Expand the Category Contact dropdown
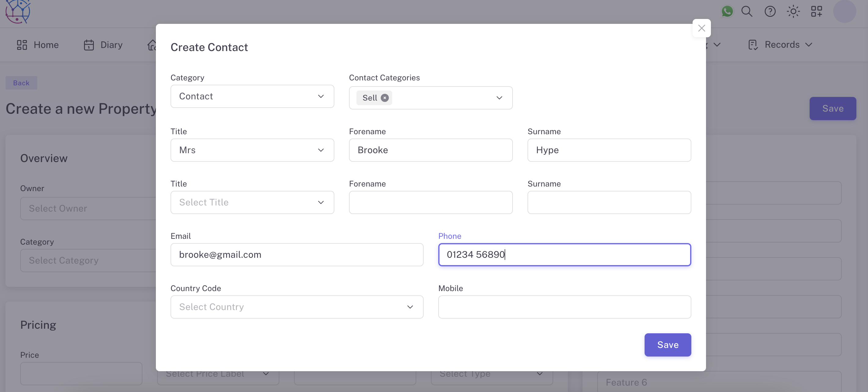Viewport: 868px width, 392px height. pyautogui.click(x=252, y=96)
